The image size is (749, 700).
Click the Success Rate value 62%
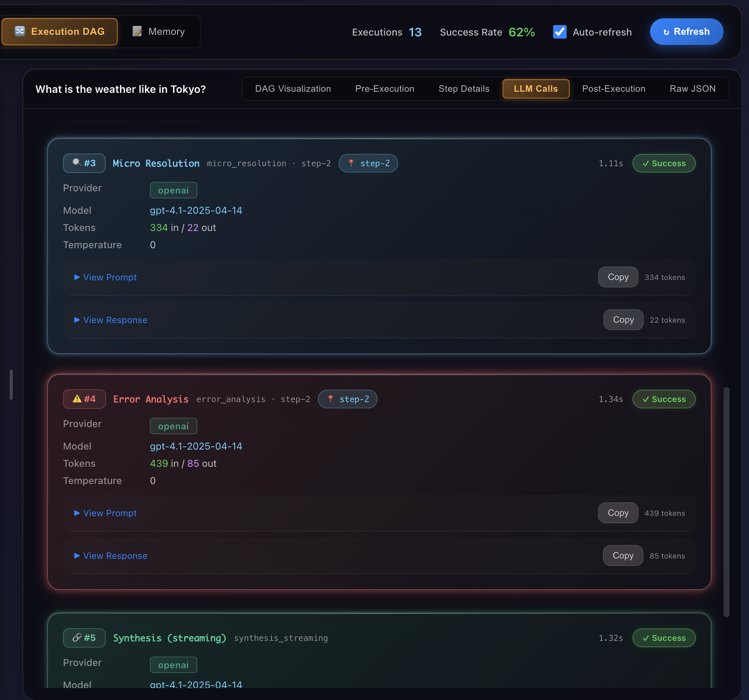point(521,32)
